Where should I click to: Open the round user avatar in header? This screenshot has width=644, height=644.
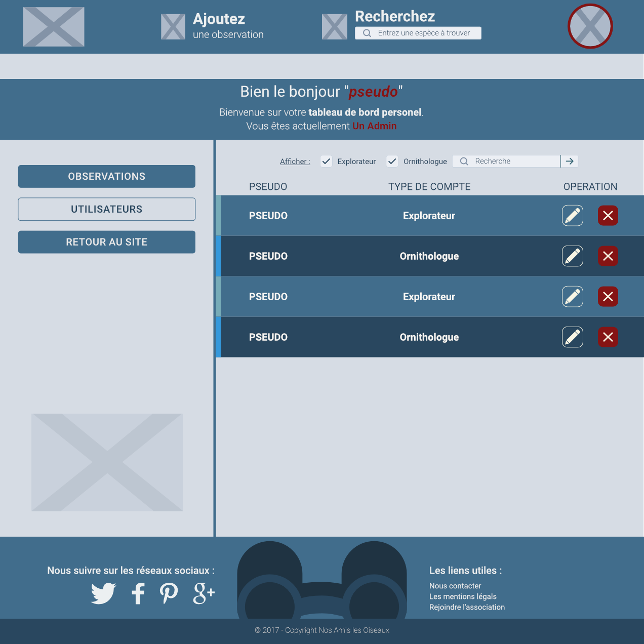(x=590, y=26)
